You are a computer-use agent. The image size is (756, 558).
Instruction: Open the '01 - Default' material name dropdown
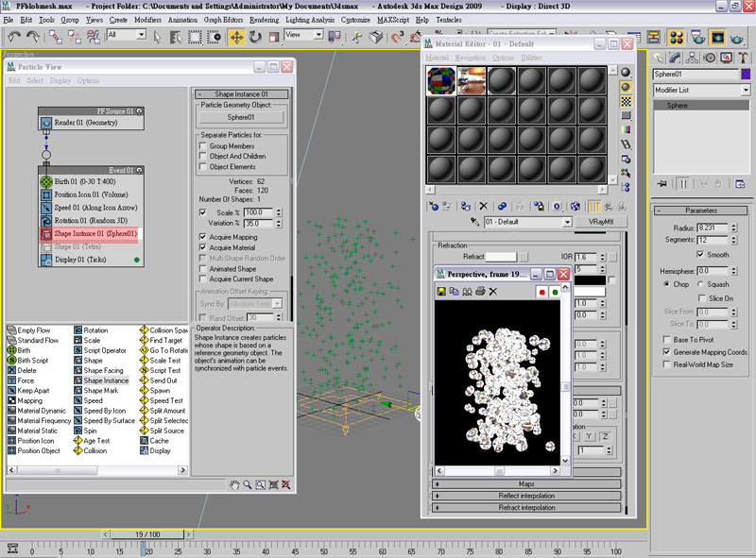[x=567, y=222]
